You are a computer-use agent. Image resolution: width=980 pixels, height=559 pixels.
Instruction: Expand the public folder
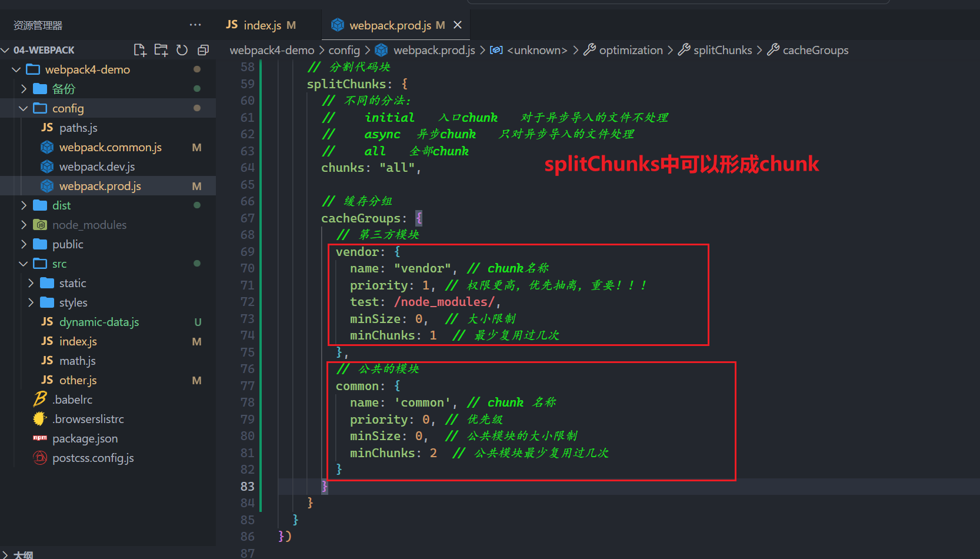[x=24, y=244]
